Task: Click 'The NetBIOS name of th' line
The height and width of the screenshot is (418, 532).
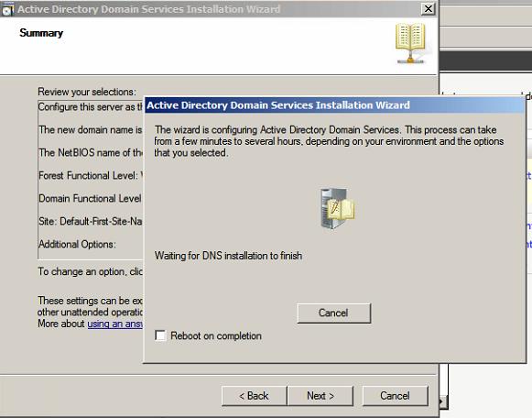Action: tap(91, 152)
